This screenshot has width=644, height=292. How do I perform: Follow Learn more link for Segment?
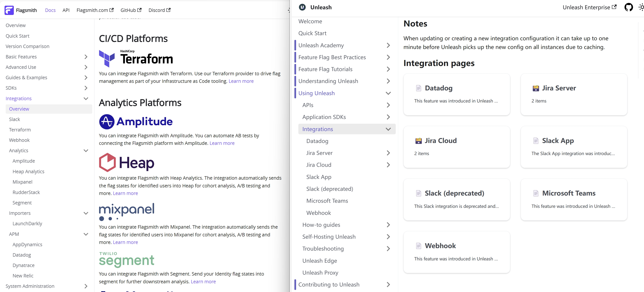203,281
